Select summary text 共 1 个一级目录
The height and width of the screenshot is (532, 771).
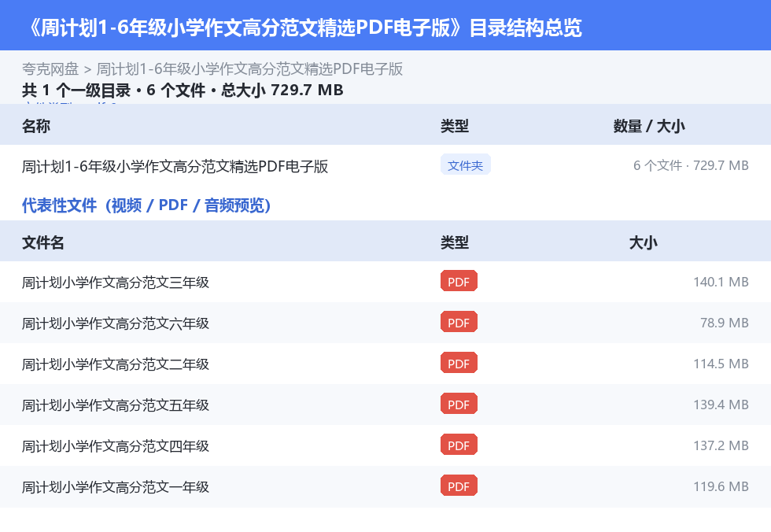click(76, 90)
